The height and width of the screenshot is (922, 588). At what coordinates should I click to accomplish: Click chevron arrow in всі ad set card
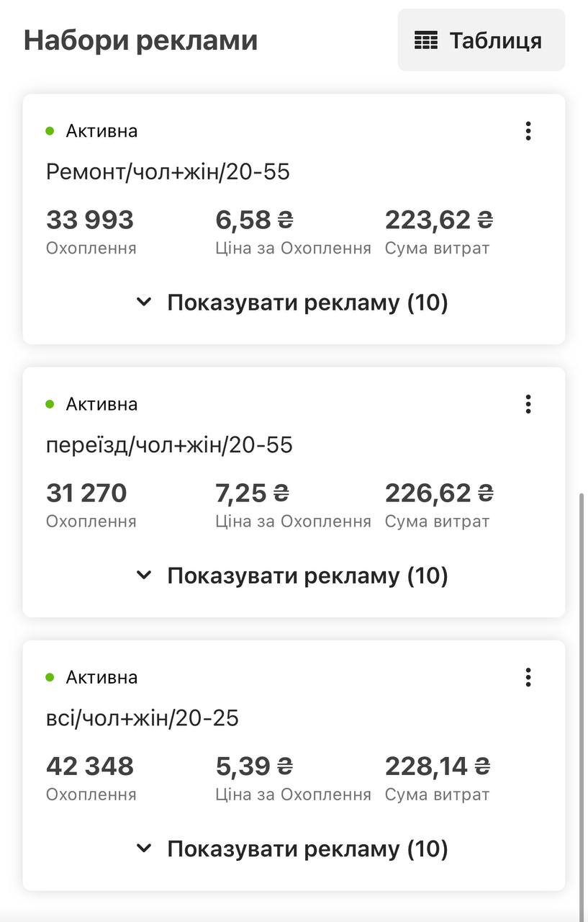pos(145,849)
